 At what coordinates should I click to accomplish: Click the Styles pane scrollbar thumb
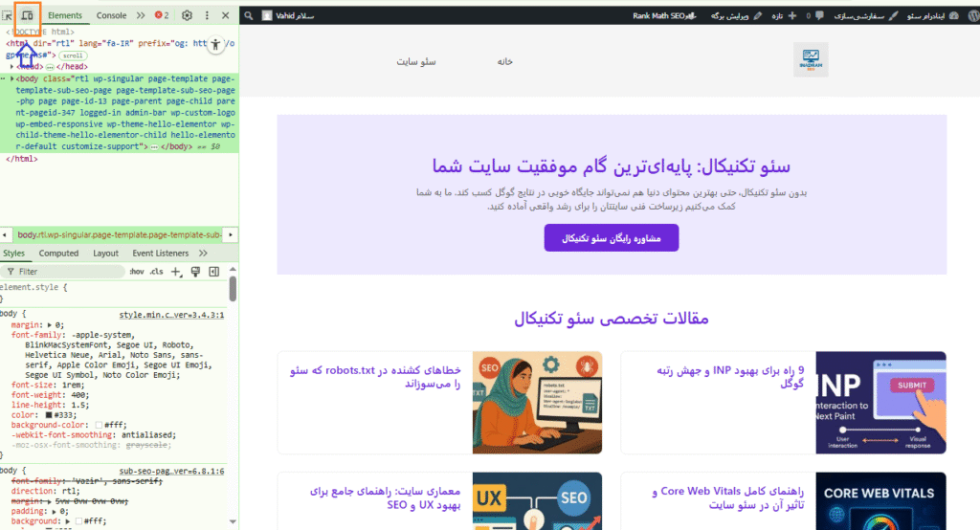(233, 289)
